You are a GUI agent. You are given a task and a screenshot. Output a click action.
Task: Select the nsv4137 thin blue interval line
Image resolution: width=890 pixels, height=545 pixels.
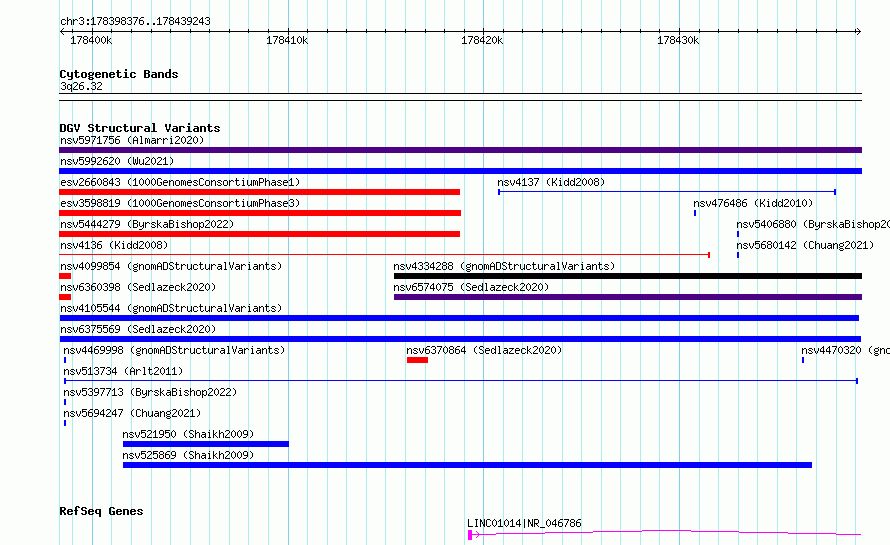pos(667,192)
